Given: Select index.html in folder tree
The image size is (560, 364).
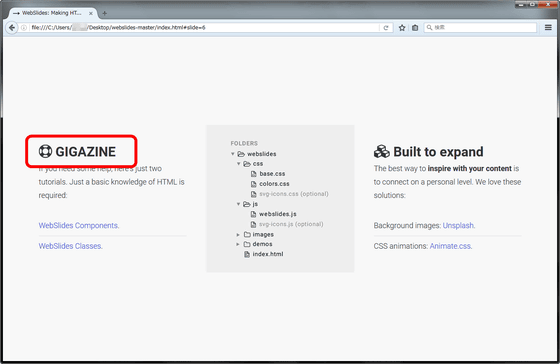Looking at the screenshot, I should [x=268, y=254].
